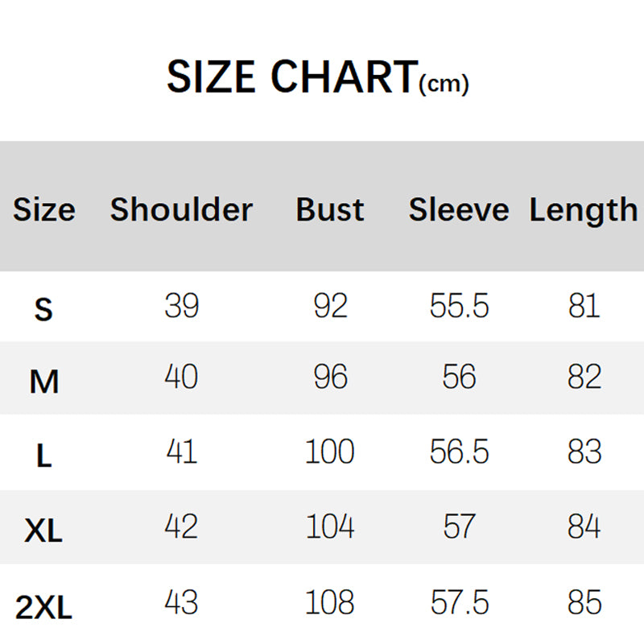
Task: Click sleeve value 55.5 in S row
Action: click(x=459, y=306)
